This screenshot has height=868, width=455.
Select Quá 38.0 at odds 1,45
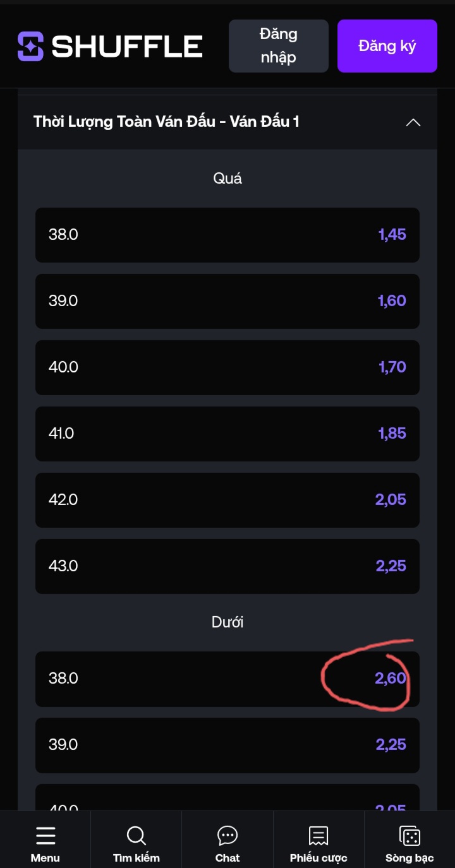(227, 235)
